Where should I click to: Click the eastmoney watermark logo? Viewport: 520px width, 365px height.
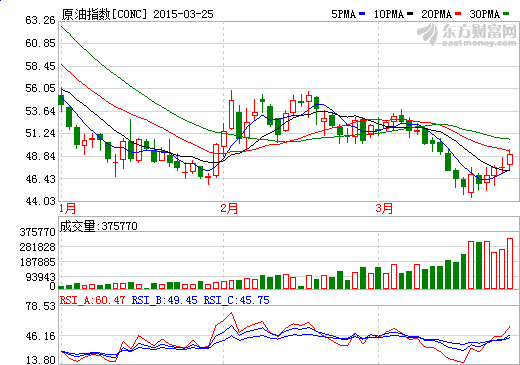467,35
